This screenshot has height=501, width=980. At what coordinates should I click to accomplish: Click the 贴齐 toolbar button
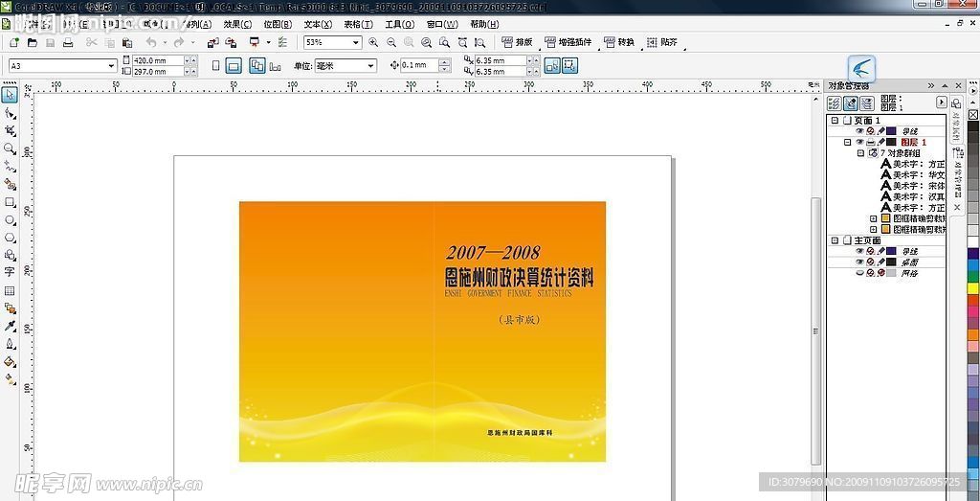point(662,42)
